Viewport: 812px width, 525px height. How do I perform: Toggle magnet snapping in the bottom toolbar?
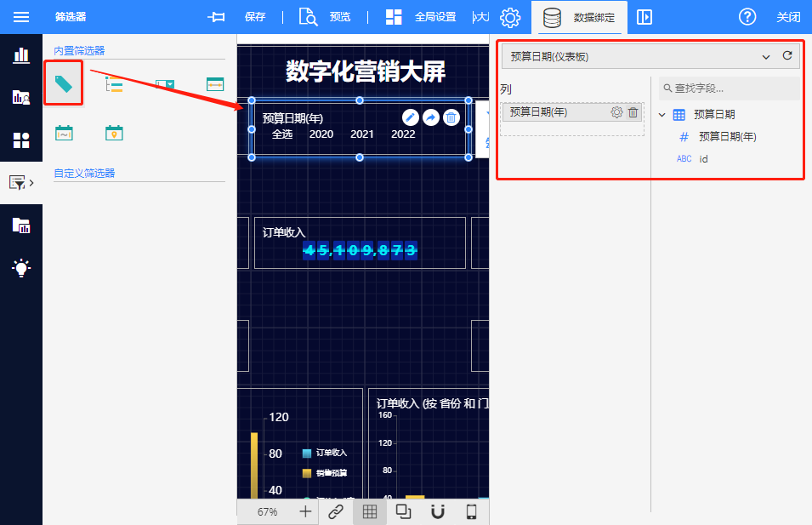click(x=438, y=511)
